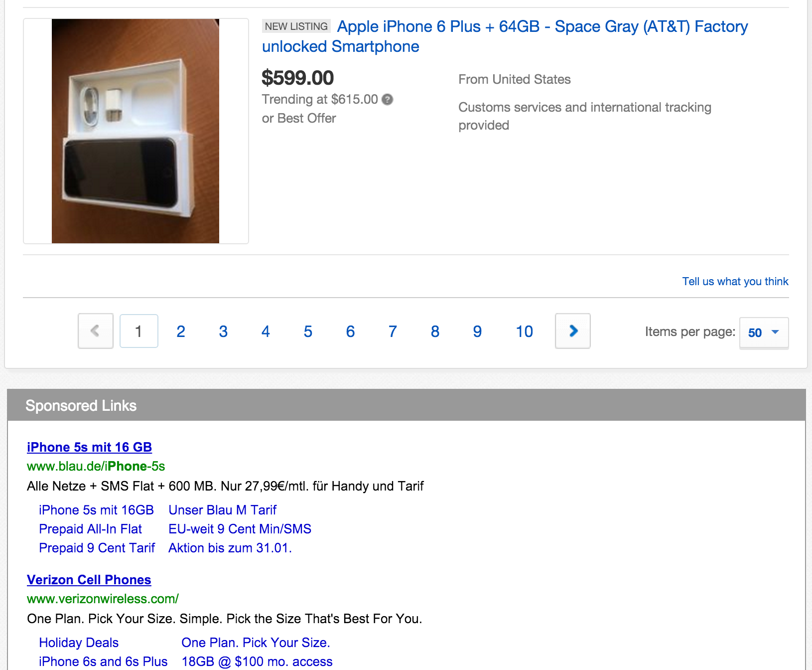Jump to results page 2
This screenshot has width=812, height=670.
tap(181, 332)
